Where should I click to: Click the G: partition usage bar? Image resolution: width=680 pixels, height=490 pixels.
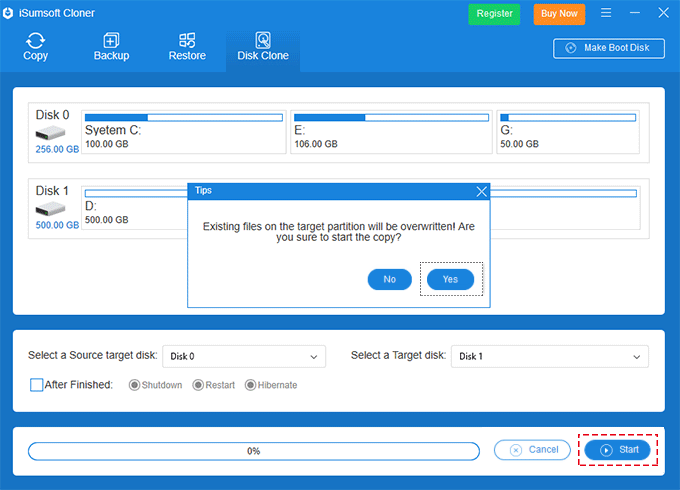pos(568,118)
